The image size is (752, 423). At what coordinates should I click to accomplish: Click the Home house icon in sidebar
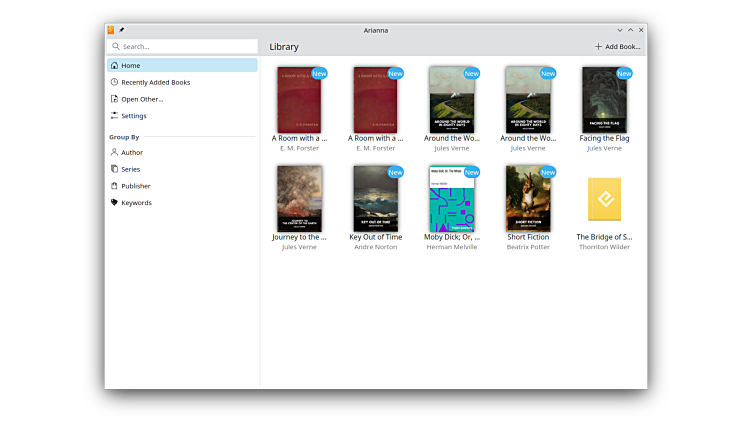[x=114, y=65]
